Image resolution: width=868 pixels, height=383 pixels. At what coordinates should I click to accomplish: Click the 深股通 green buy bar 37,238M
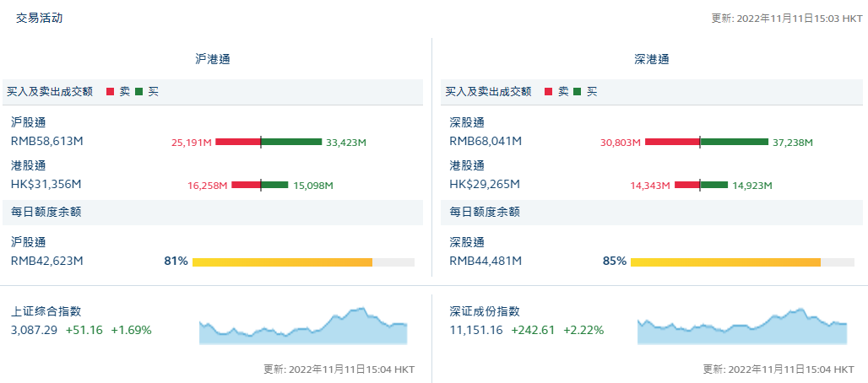[x=734, y=143]
